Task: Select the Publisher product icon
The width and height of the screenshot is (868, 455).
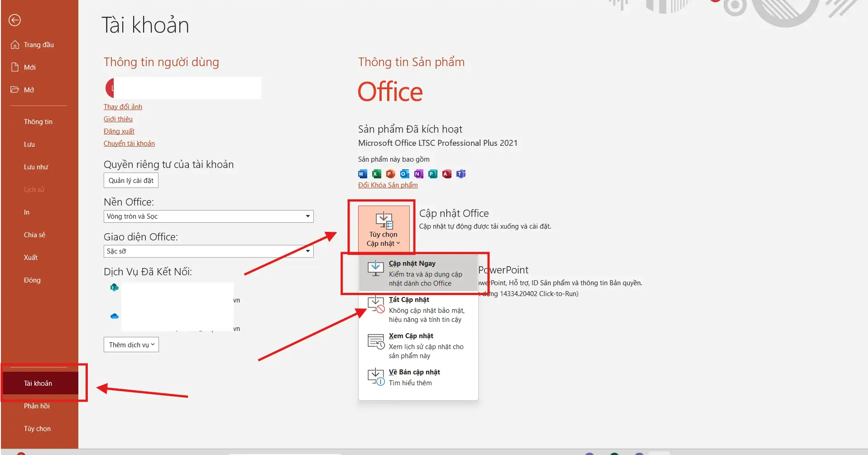Action: (433, 174)
